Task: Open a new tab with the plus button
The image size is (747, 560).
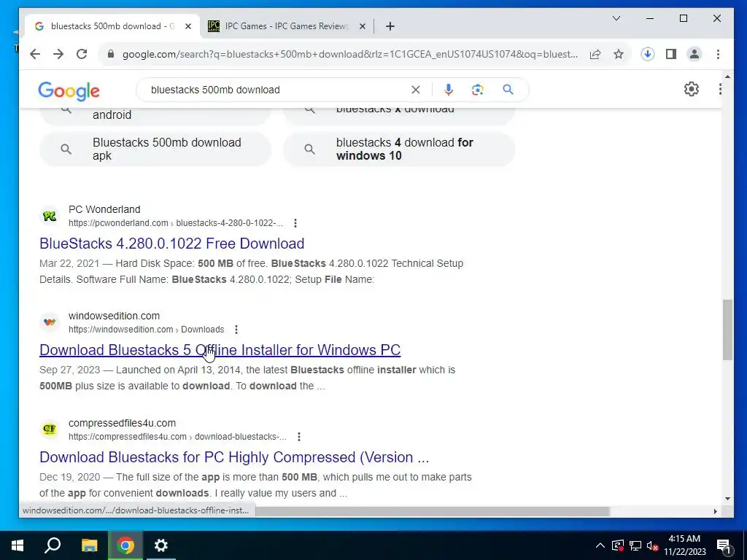Action: click(390, 26)
